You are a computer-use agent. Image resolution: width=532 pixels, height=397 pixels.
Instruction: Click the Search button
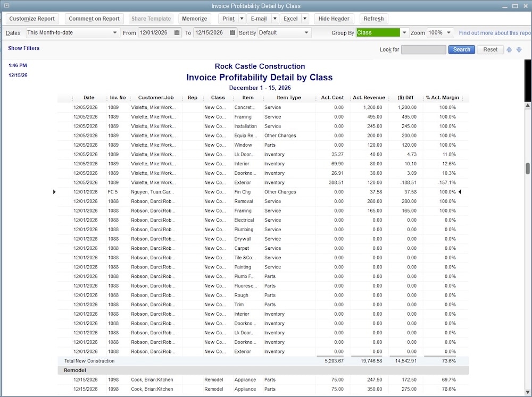pyautogui.click(x=461, y=49)
